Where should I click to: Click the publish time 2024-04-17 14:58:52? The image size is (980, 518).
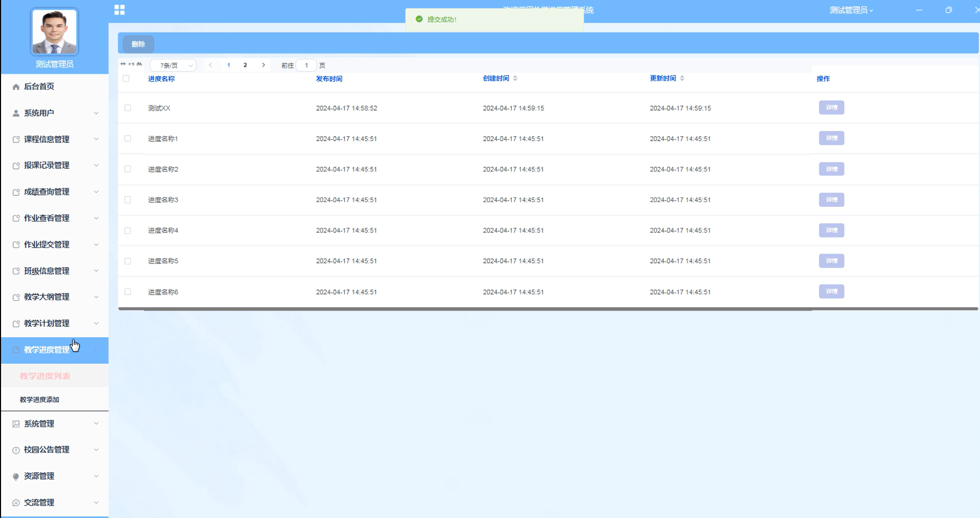pyautogui.click(x=347, y=108)
